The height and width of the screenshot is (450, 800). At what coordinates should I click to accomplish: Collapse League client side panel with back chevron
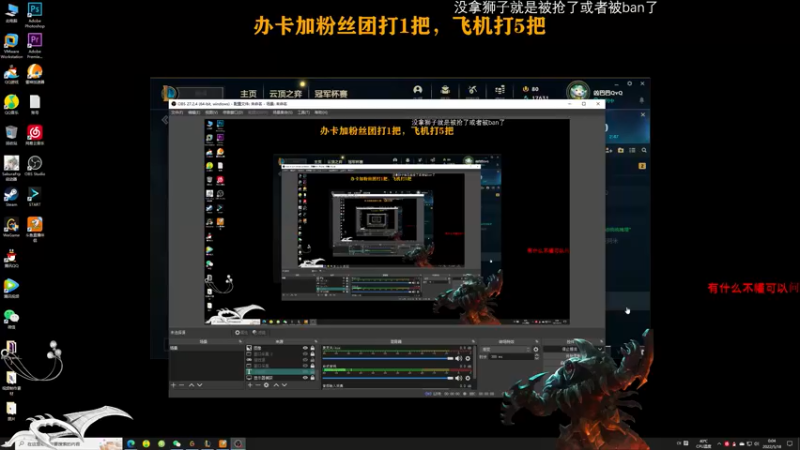pos(164,119)
